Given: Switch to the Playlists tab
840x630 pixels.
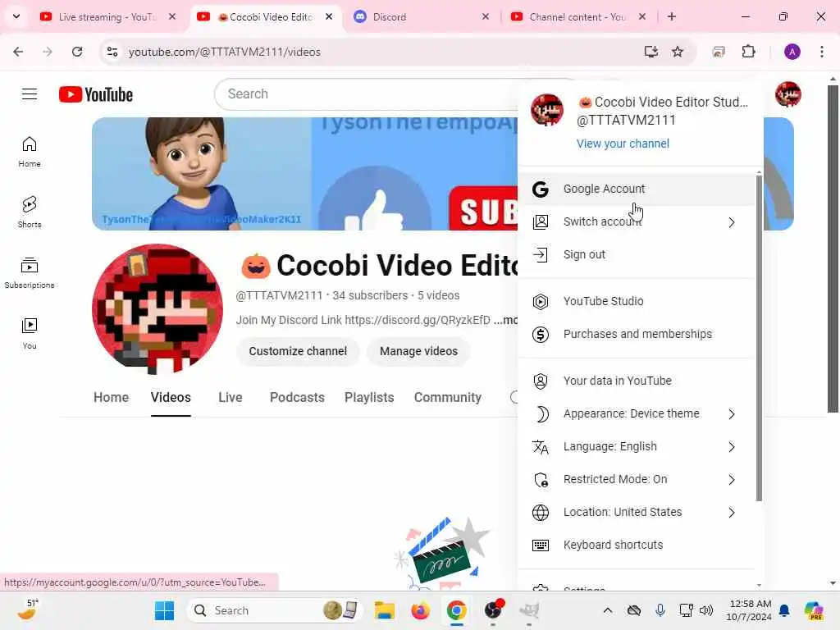Looking at the screenshot, I should [369, 398].
